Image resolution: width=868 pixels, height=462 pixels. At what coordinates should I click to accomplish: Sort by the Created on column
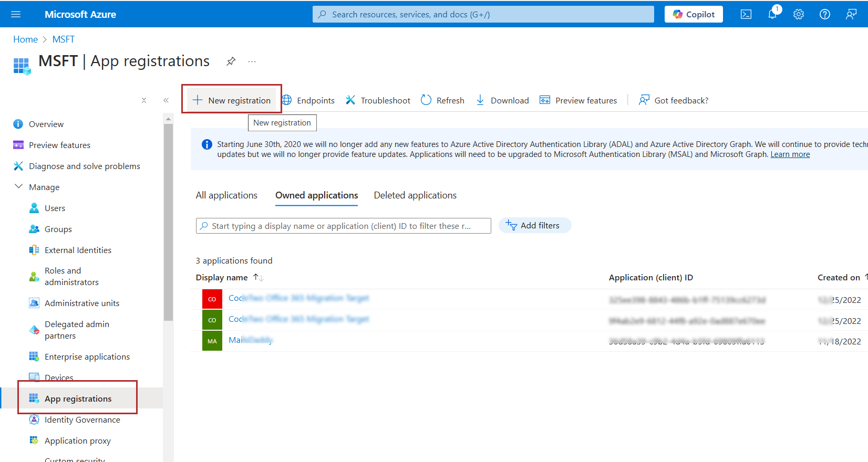[842, 277]
